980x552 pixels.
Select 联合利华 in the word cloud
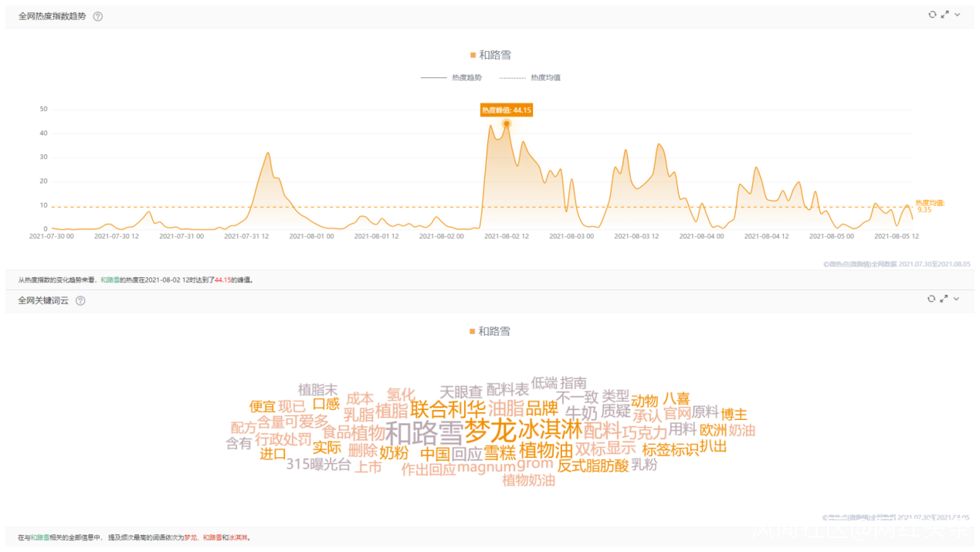(x=448, y=408)
